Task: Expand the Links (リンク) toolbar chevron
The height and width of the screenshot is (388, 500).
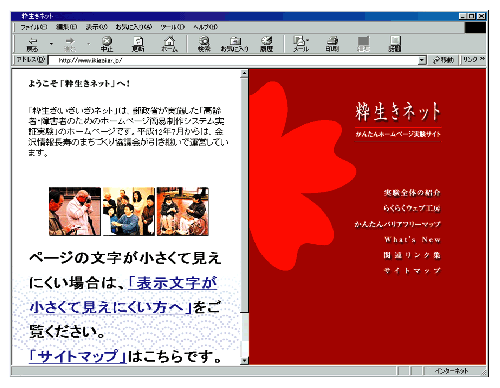Action: tap(482, 59)
